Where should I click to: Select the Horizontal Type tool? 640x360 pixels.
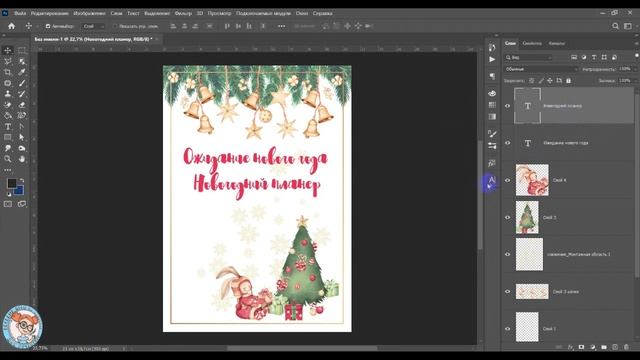click(x=8, y=127)
